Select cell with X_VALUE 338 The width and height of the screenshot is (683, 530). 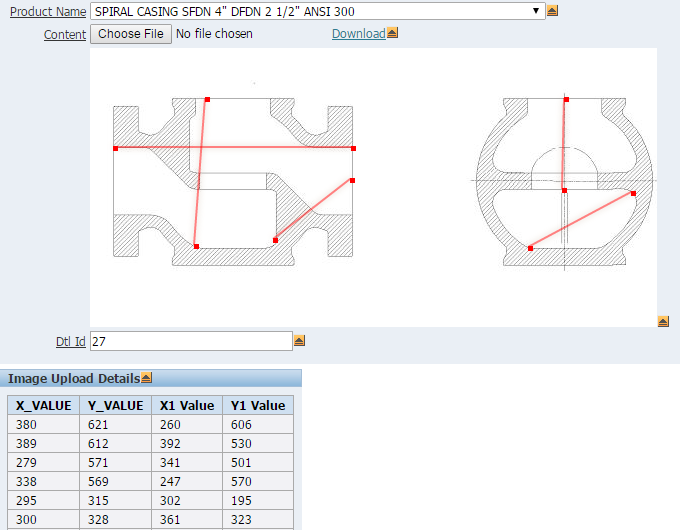[44, 481]
